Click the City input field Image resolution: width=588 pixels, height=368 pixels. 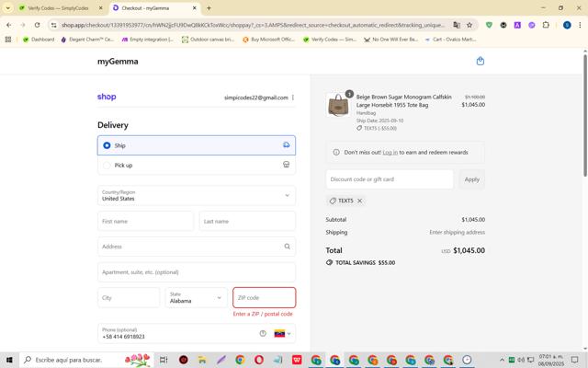pyautogui.click(x=129, y=297)
